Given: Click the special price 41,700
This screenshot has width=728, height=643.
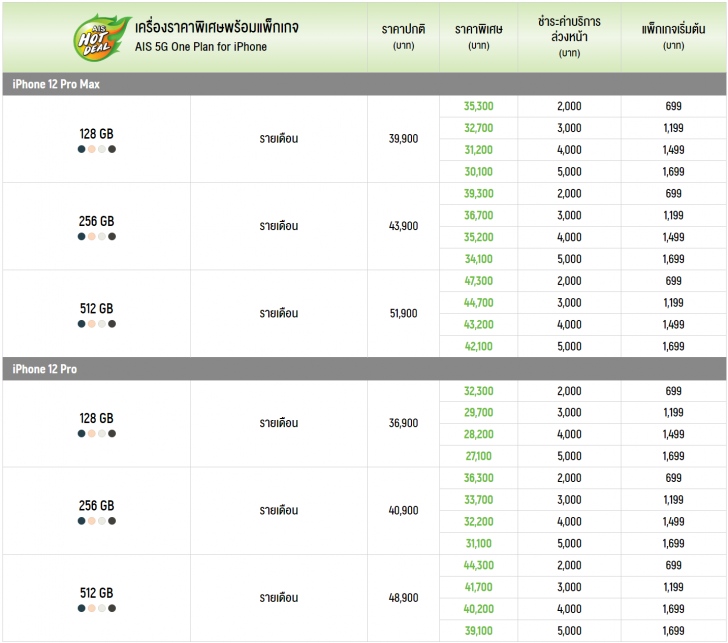Looking at the screenshot, I should (x=479, y=587).
